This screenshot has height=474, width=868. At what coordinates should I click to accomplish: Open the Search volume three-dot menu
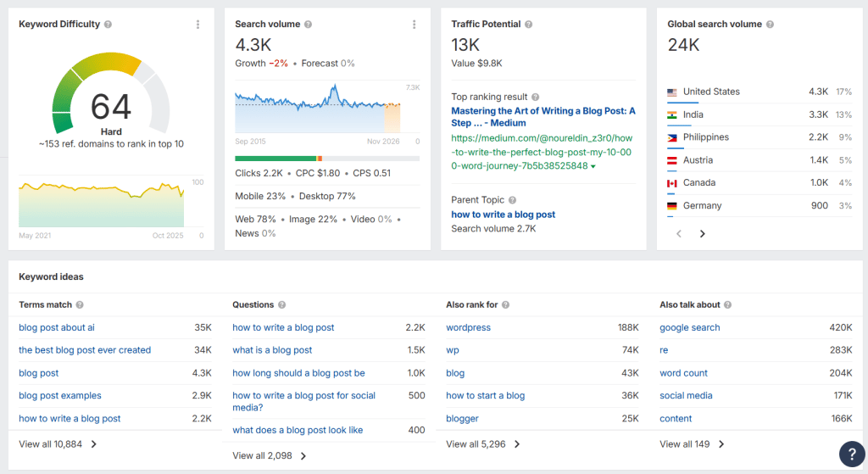click(414, 25)
